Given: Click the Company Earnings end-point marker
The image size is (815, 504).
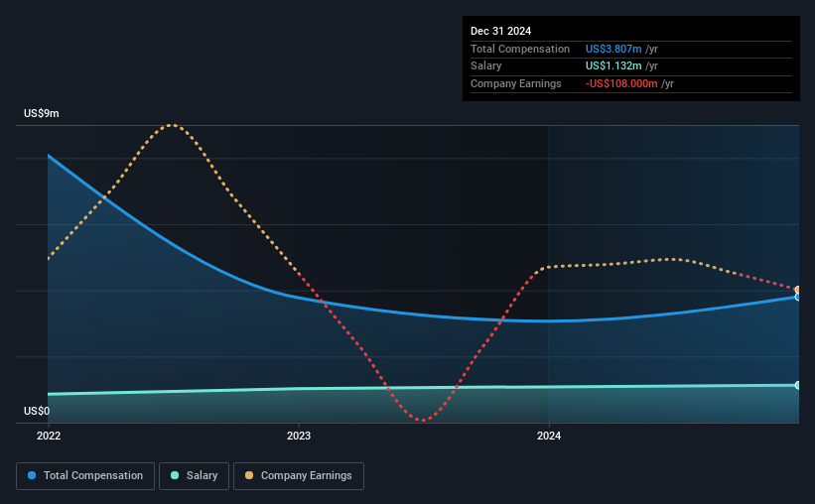Looking at the screenshot, I should click(x=797, y=290).
